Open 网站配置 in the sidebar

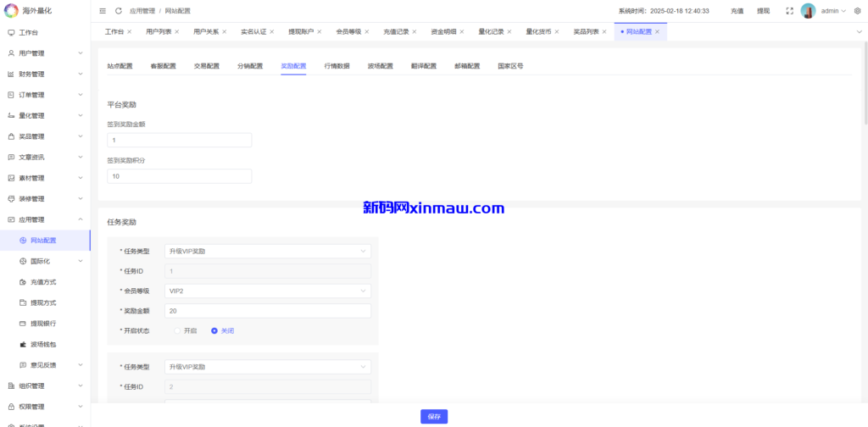pyautogui.click(x=45, y=241)
